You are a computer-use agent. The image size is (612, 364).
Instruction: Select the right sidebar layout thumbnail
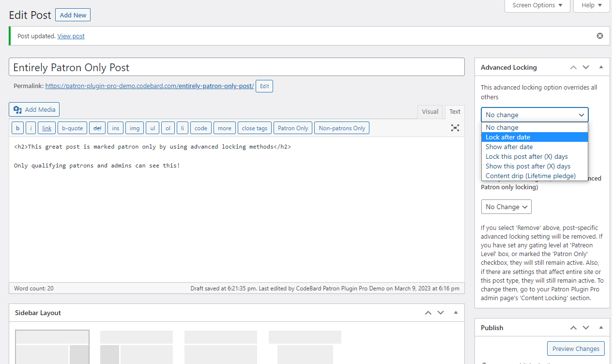tap(52, 347)
